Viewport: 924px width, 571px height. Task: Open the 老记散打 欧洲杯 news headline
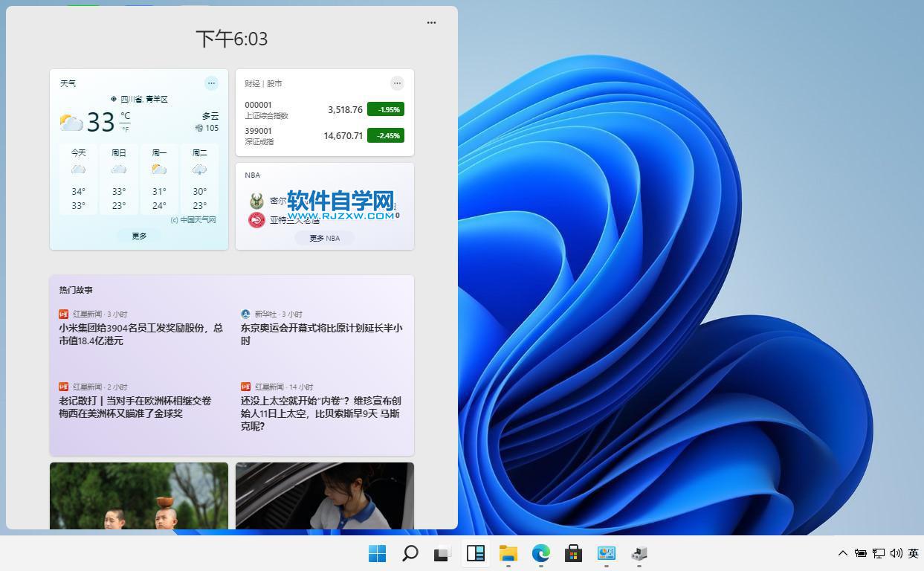pos(135,407)
